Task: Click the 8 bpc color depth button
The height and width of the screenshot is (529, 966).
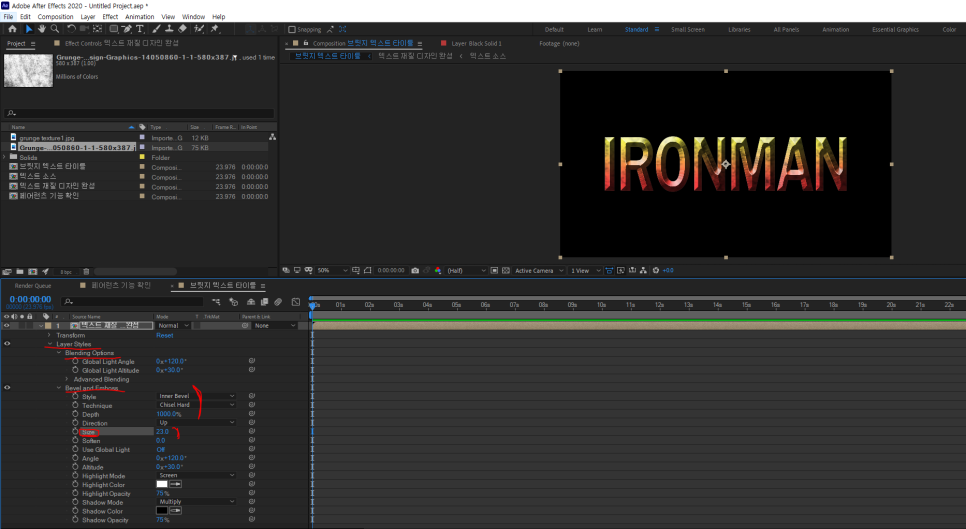Action: pyautogui.click(x=66, y=272)
